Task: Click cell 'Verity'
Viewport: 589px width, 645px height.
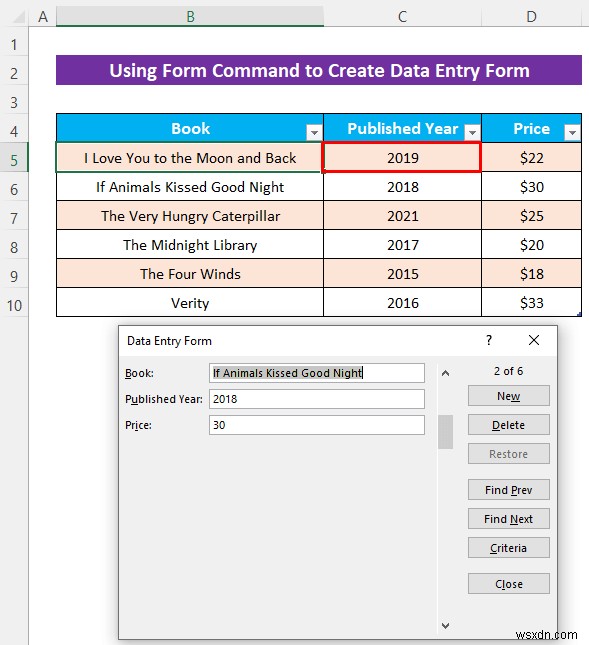Action: 190,303
